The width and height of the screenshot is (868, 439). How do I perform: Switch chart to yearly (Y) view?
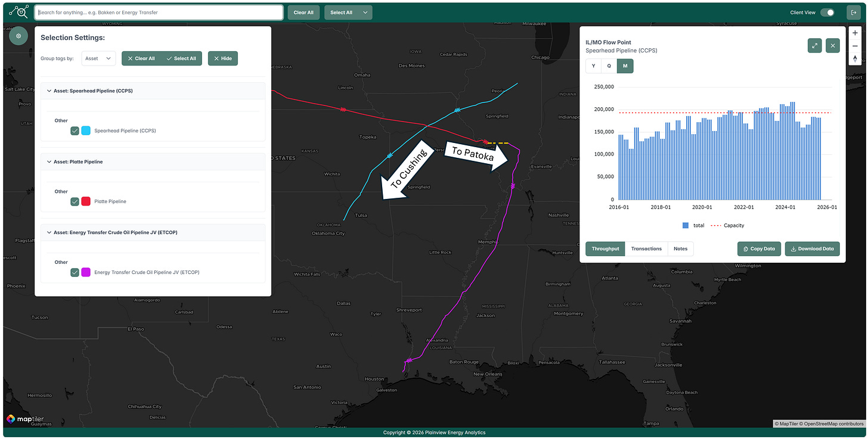pos(593,66)
